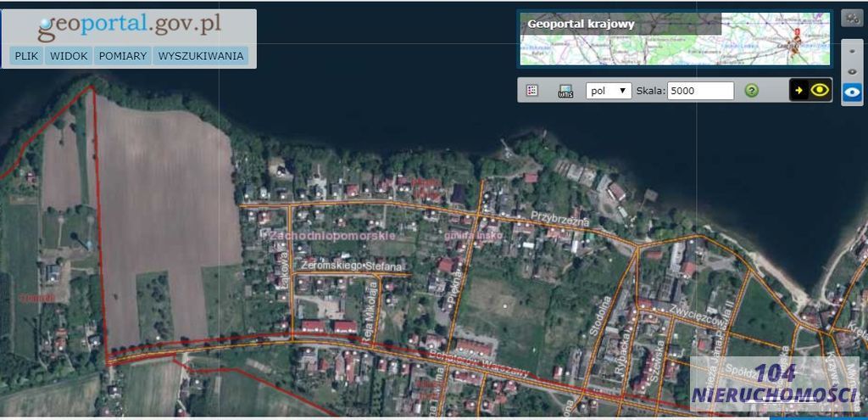This screenshot has width=868, height=420.
Task: Click the 'Geoportal krajowy' title label
Action: [x=581, y=25]
